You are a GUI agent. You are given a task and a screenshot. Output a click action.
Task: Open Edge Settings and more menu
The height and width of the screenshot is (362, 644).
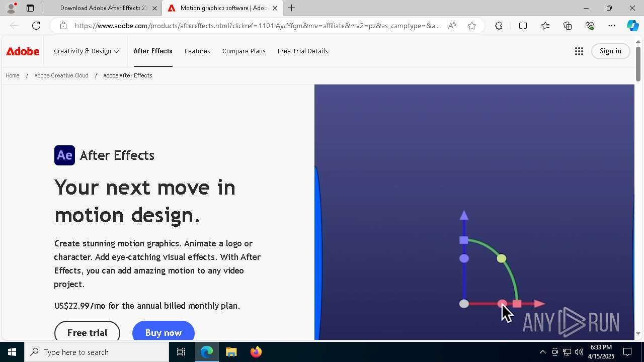tap(612, 26)
